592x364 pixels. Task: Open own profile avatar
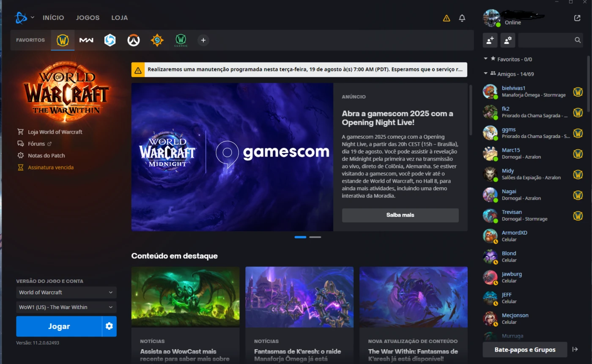coord(491,18)
